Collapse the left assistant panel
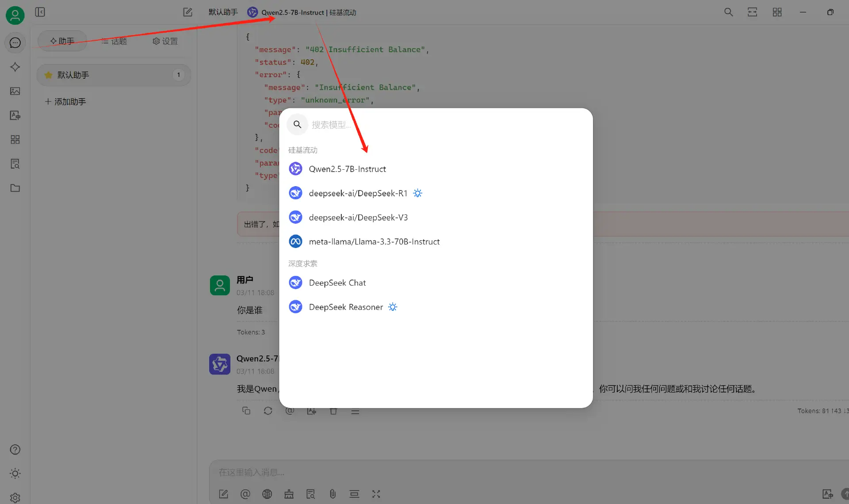 click(x=40, y=12)
